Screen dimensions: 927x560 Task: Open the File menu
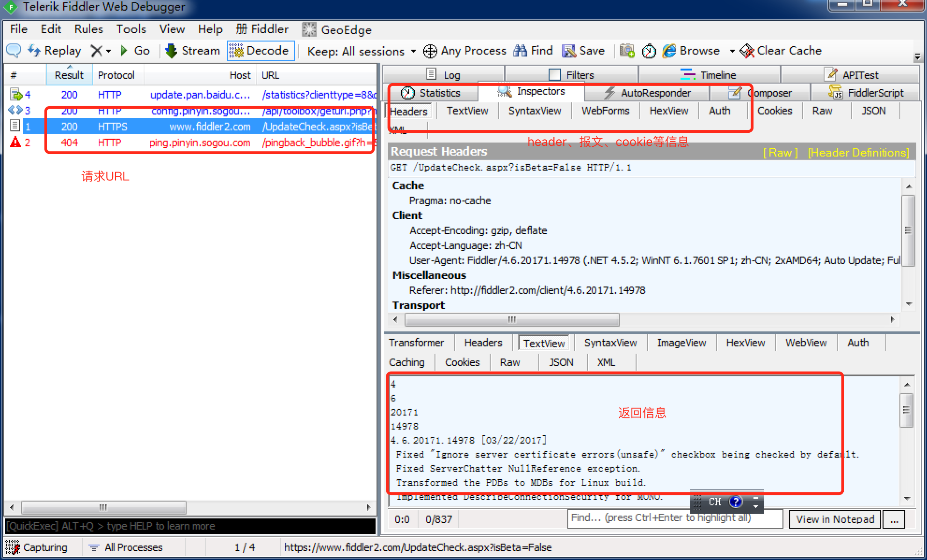click(19, 29)
